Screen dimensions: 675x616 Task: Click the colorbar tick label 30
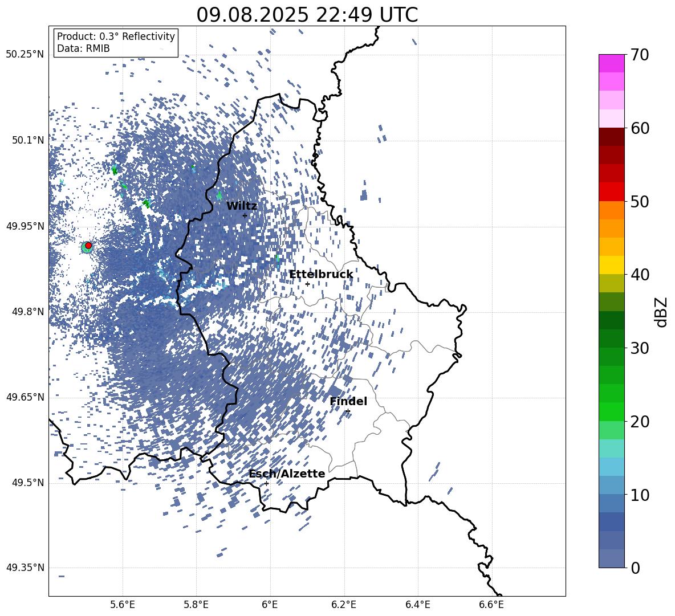(x=640, y=348)
